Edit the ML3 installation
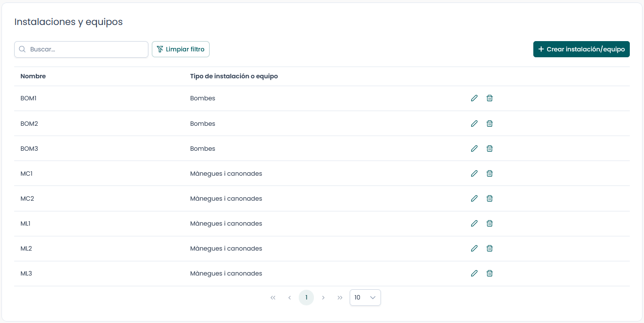This screenshot has height=323, width=644. point(474,273)
